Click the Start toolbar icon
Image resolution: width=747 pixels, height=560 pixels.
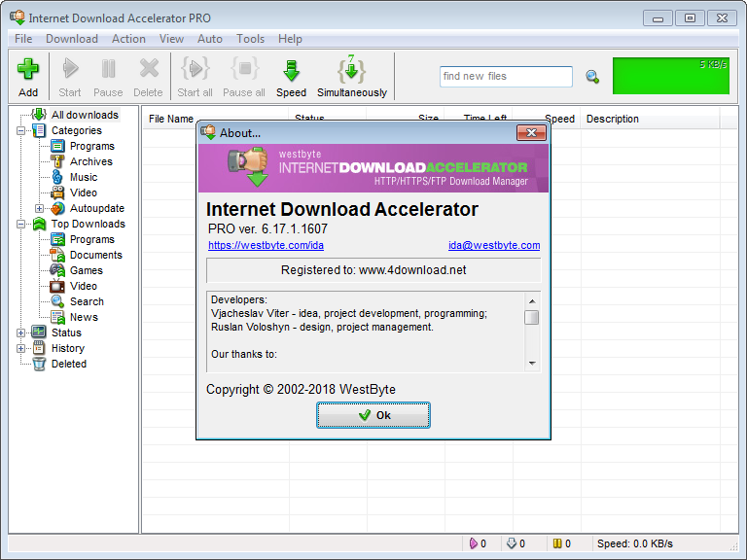coord(70,69)
